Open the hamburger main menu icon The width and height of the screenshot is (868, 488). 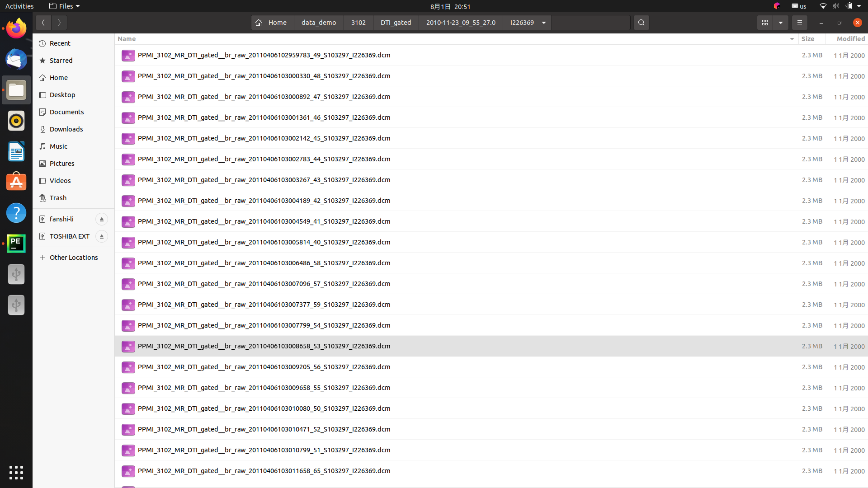pyautogui.click(x=799, y=23)
